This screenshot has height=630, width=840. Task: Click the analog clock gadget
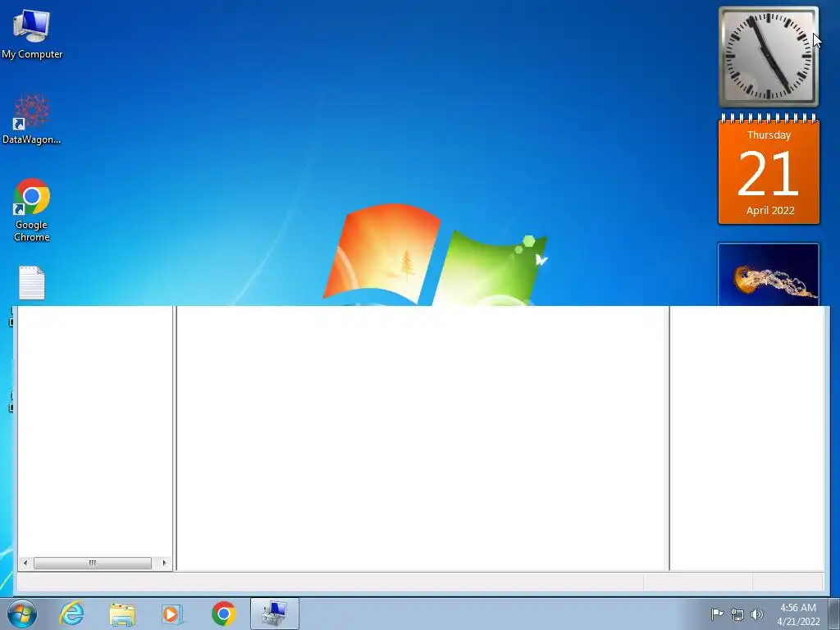coord(768,57)
